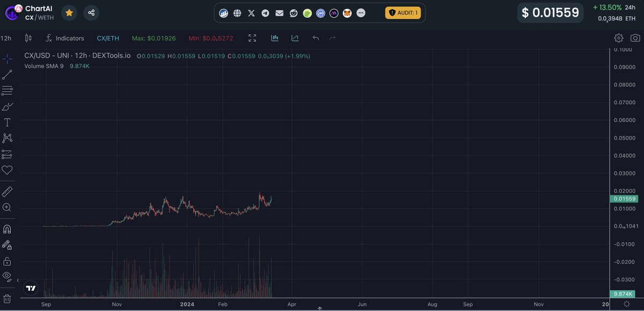Show more links with ellipsis icon
Image resolution: width=644 pixels, height=311 pixels.
coord(361,13)
